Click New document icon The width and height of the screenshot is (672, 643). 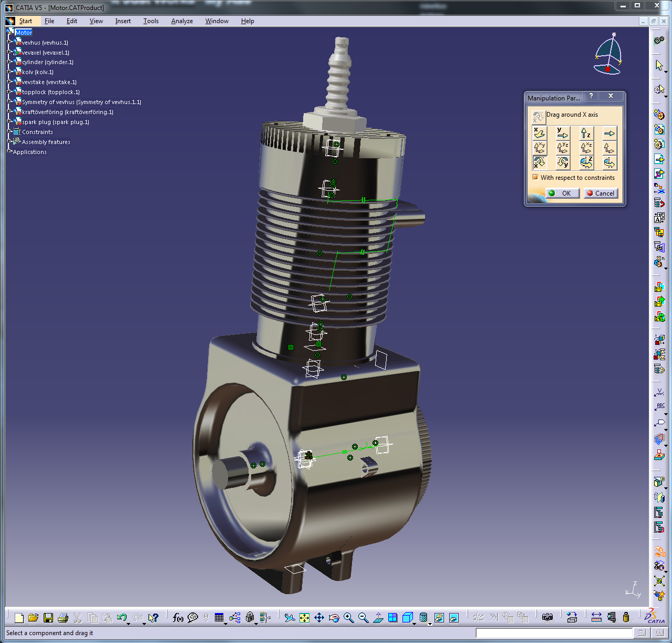click(19, 618)
